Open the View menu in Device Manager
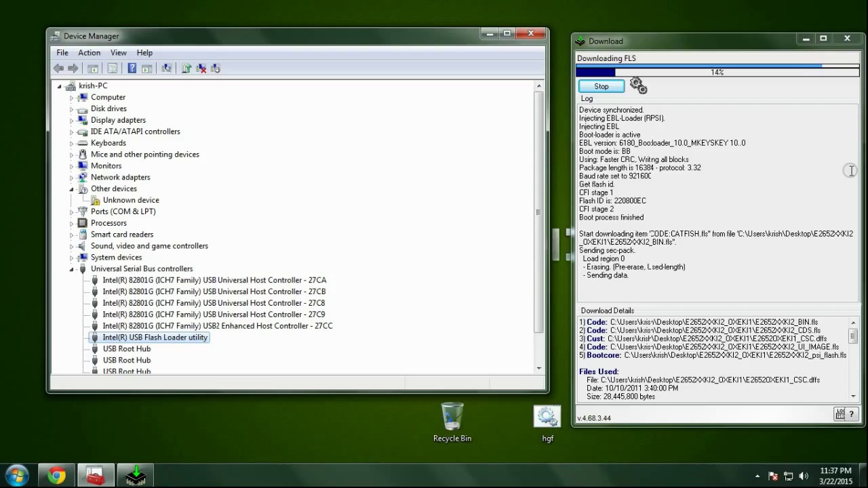 pos(119,52)
